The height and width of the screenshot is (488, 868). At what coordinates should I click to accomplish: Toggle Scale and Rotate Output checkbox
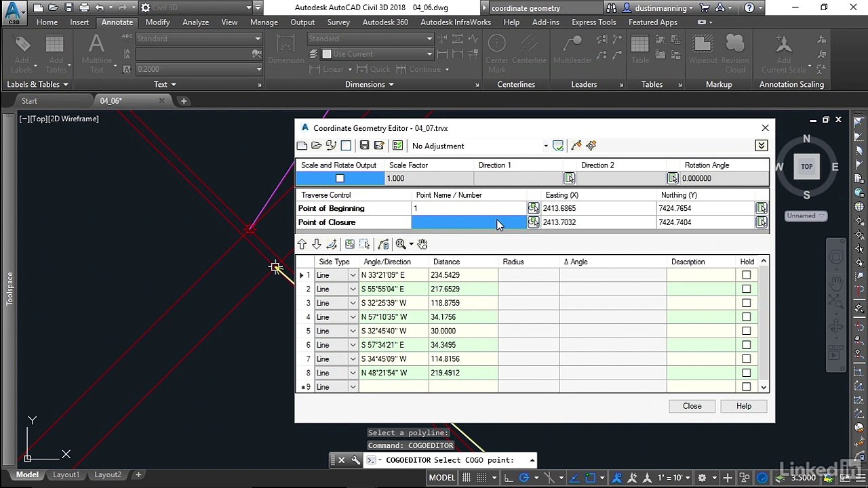[340, 178]
